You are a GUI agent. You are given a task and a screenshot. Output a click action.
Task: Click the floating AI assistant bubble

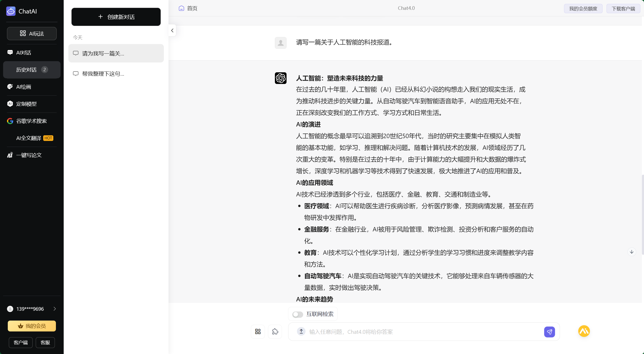[584, 331]
